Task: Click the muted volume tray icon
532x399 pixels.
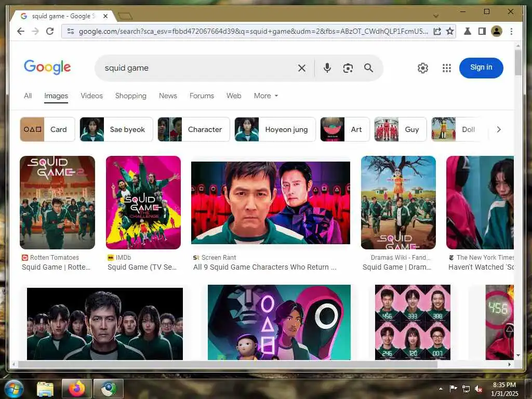Action: (x=478, y=389)
